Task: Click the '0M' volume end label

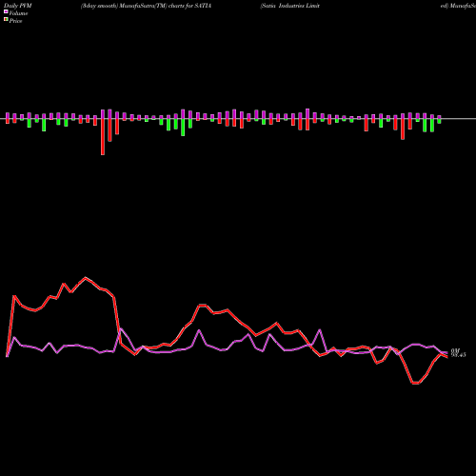Action: click(x=455, y=350)
